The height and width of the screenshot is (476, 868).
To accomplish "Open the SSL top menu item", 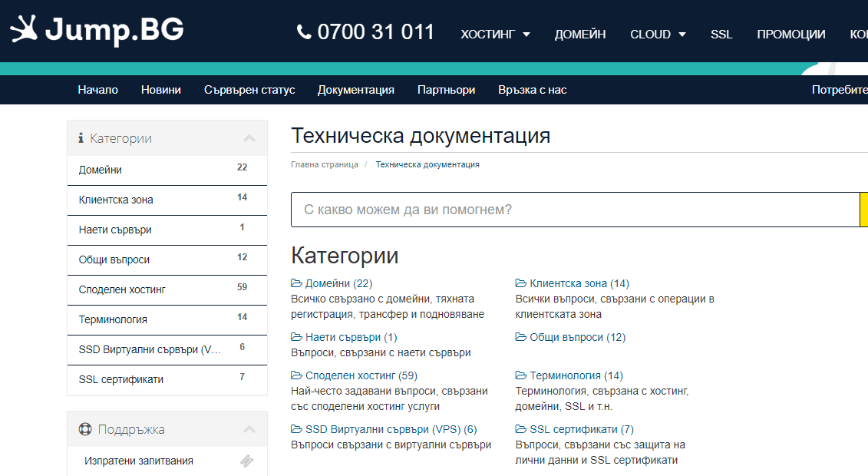I will pos(721,35).
